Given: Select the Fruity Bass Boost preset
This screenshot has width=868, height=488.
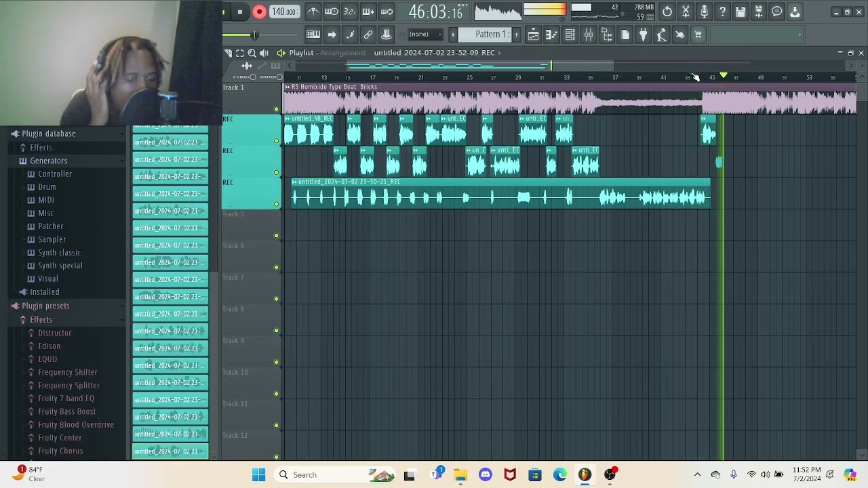Looking at the screenshot, I should click(66, 411).
